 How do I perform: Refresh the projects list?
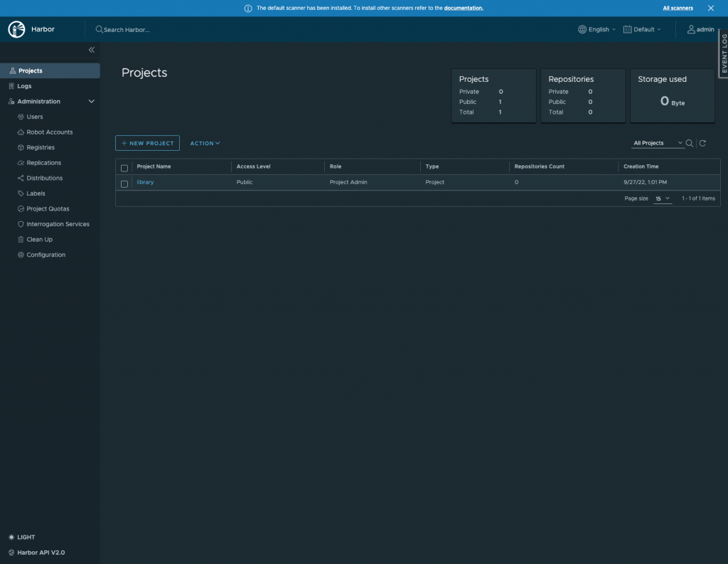pyautogui.click(x=702, y=143)
